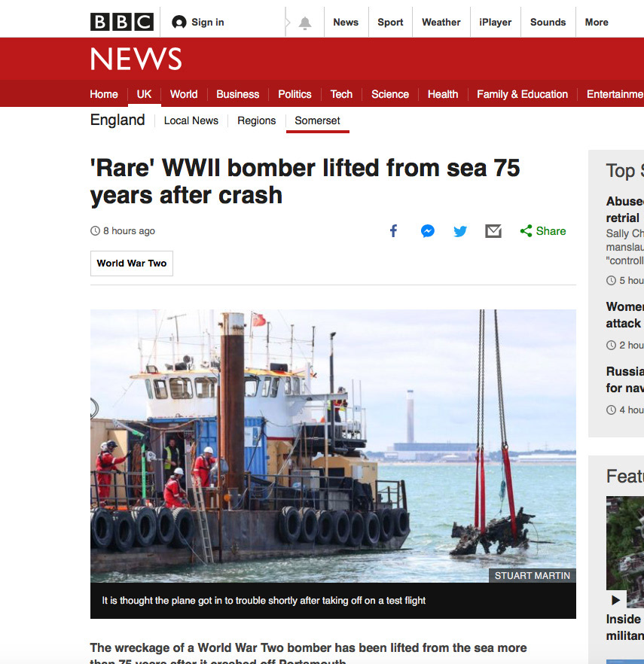644x664 pixels.
Task: Open the notifications bell icon
Action: (x=304, y=23)
